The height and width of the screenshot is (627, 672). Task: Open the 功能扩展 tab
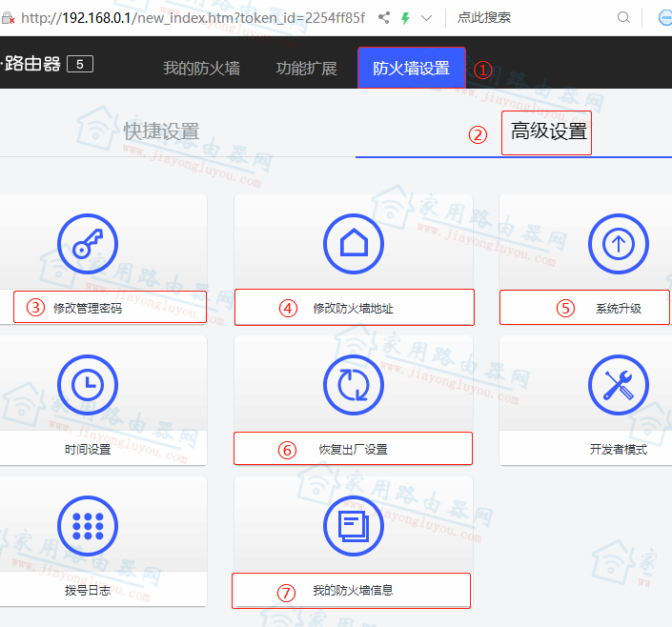(x=306, y=69)
